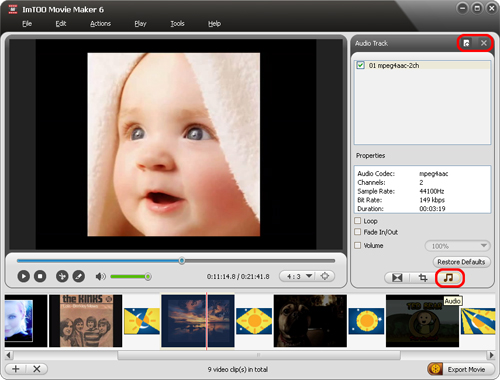Remove the selected audio track
Screen dimensions: 500x380
tap(484, 43)
